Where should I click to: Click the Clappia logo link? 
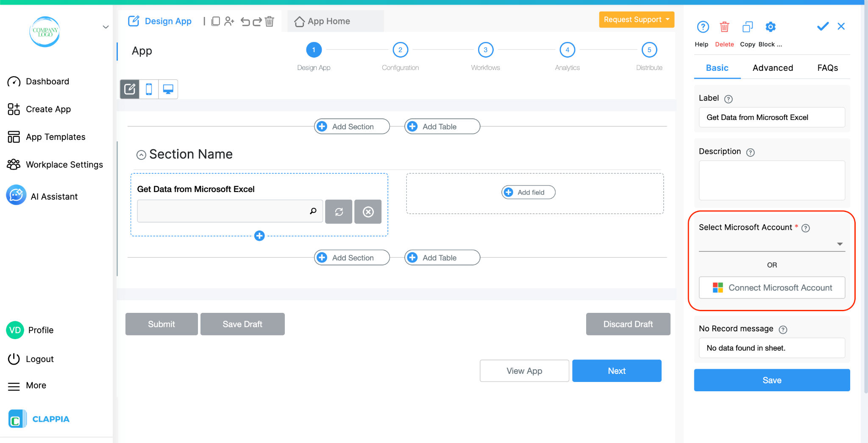point(39,419)
